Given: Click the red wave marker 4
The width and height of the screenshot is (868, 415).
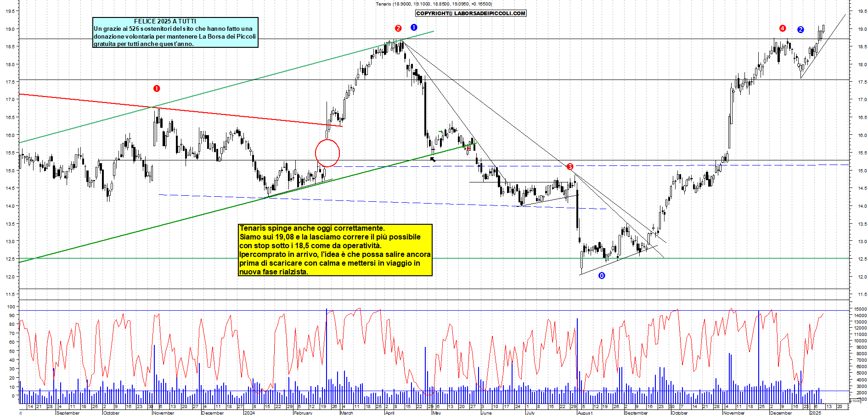Looking at the screenshot, I should (783, 28).
